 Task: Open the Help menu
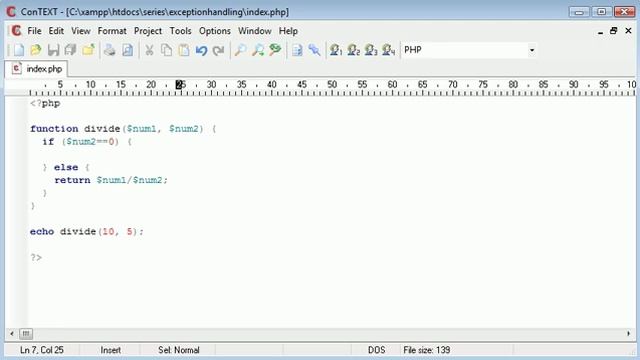[x=288, y=31]
